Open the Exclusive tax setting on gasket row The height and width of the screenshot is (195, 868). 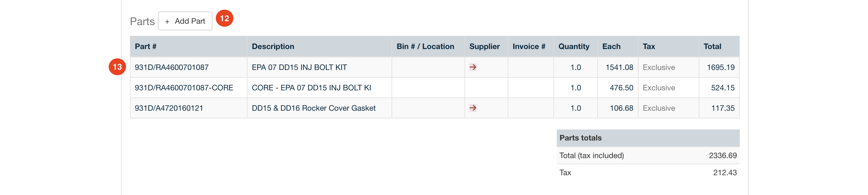(659, 108)
